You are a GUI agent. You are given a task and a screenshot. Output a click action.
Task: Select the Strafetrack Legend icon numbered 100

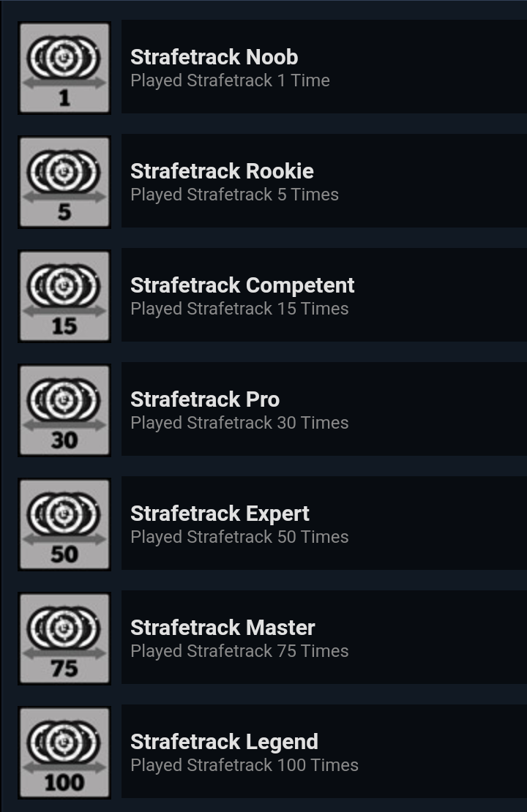point(64,753)
